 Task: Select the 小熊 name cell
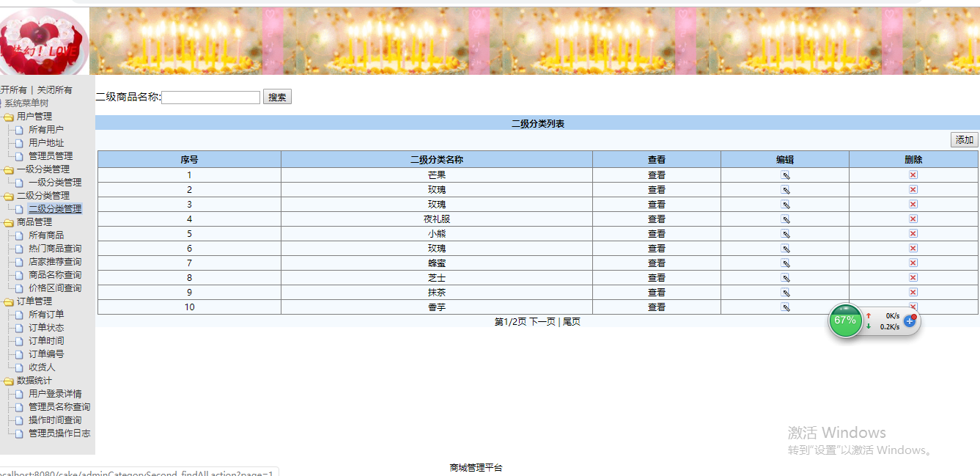click(x=437, y=234)
